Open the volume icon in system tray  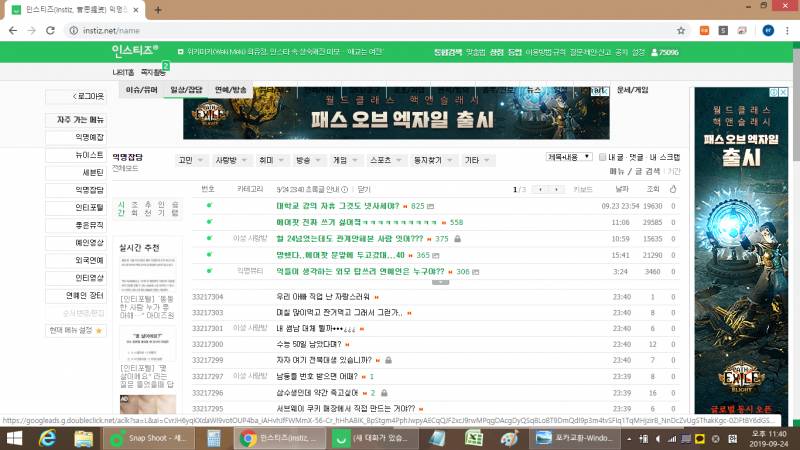658,439
